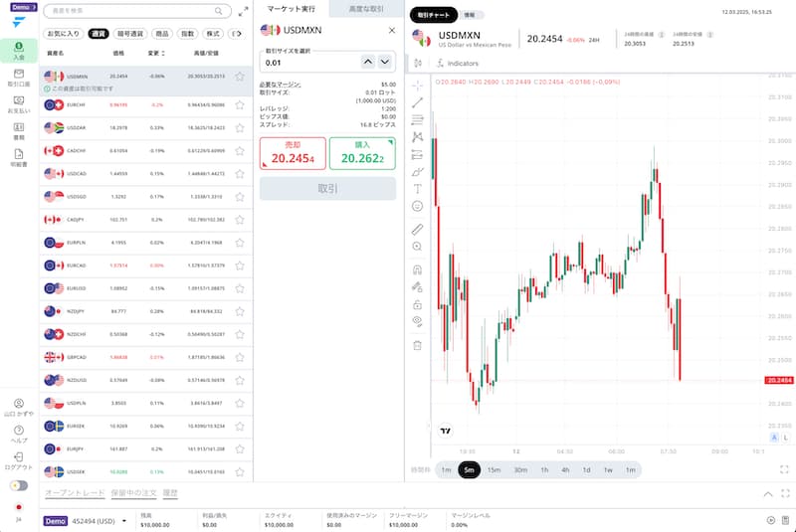Favorite the EURCHF star
The image size is (796, 532).
240,104
